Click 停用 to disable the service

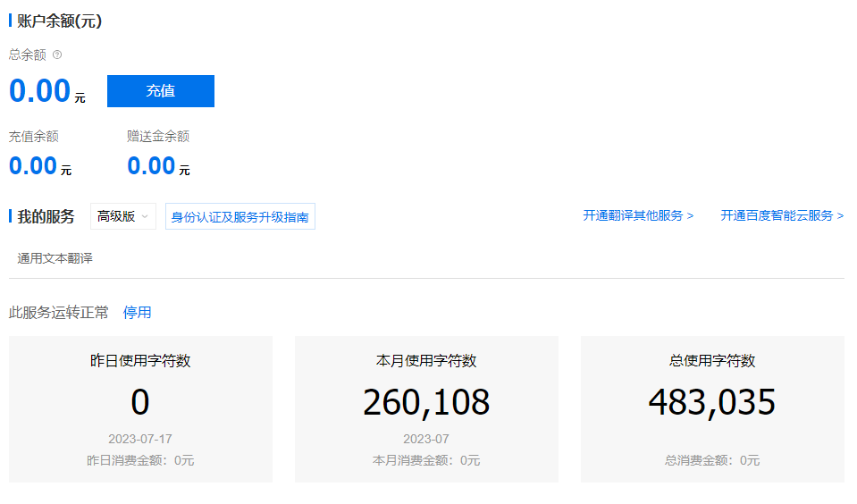(138, 312)
